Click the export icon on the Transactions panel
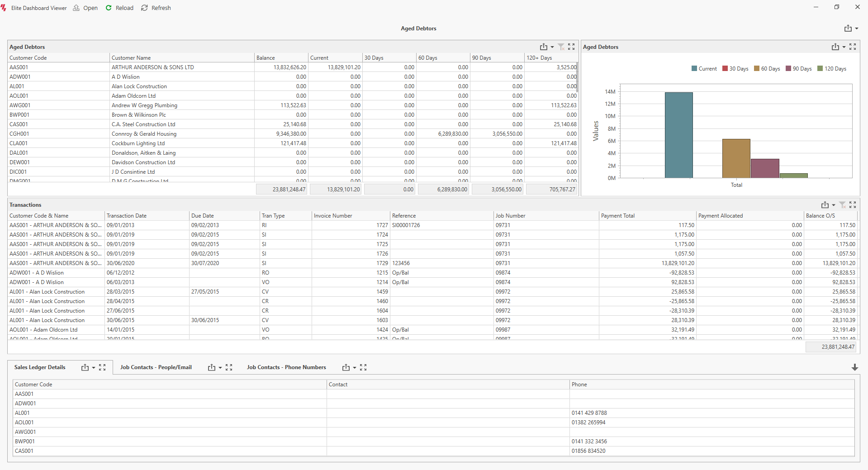Screen dimensions: 868x470 [825, 205]
